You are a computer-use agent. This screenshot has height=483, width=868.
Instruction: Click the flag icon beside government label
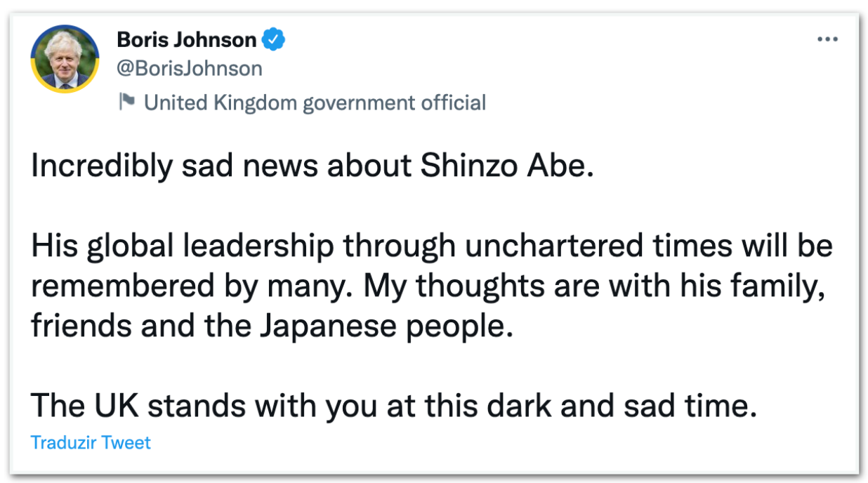pos(126,102)
